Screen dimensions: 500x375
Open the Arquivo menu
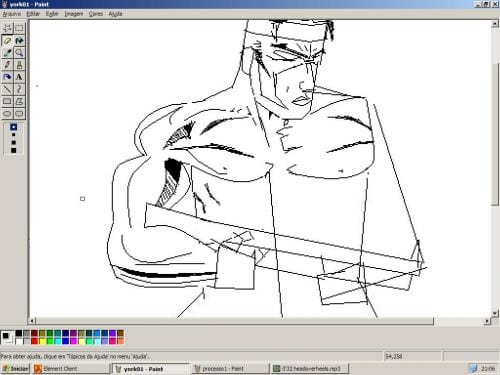pyautogui.click(x=11, y=14)
